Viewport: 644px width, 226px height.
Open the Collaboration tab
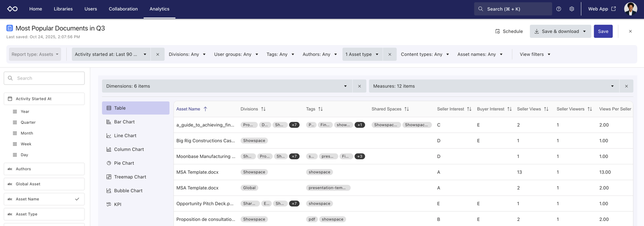[123, 9]
